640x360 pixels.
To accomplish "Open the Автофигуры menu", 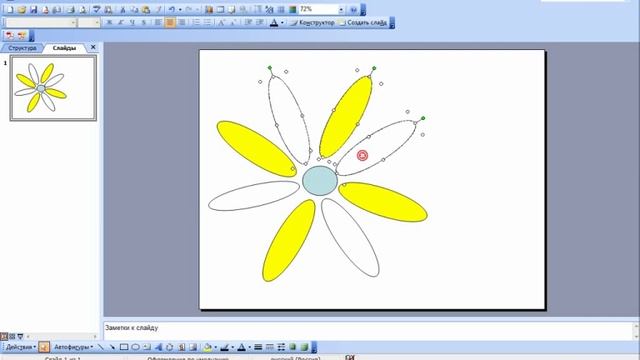I will coord(73,347).
